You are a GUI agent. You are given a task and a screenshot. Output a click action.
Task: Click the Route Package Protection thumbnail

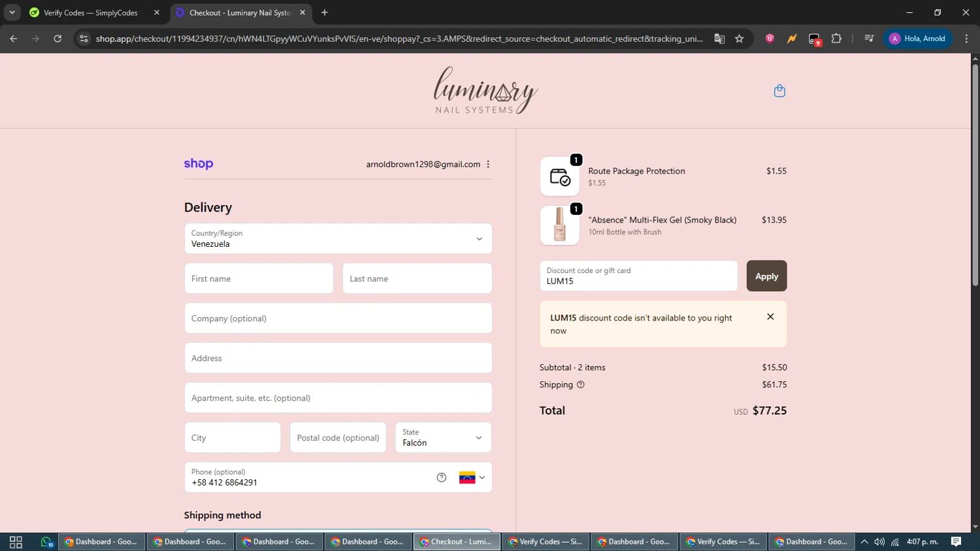pos(560,176)
